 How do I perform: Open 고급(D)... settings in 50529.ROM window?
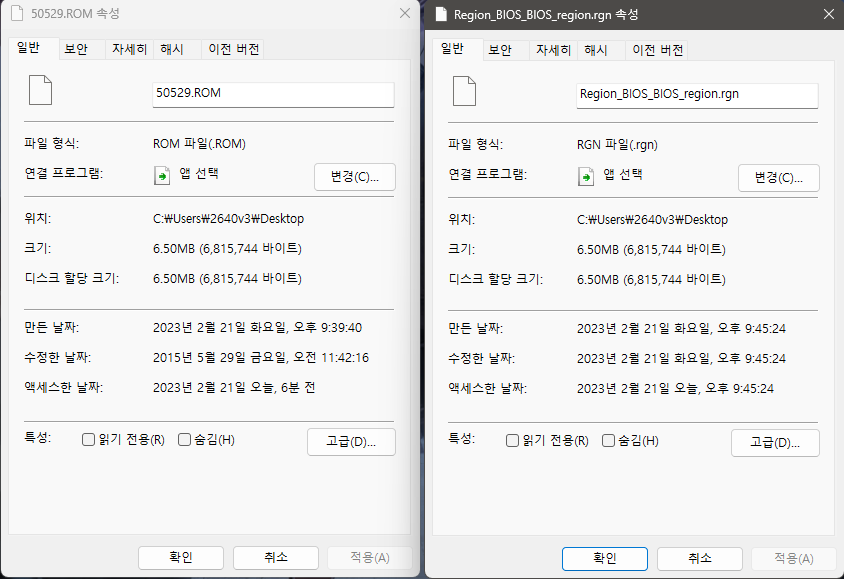pyautogui.click(x=351, y=442)
